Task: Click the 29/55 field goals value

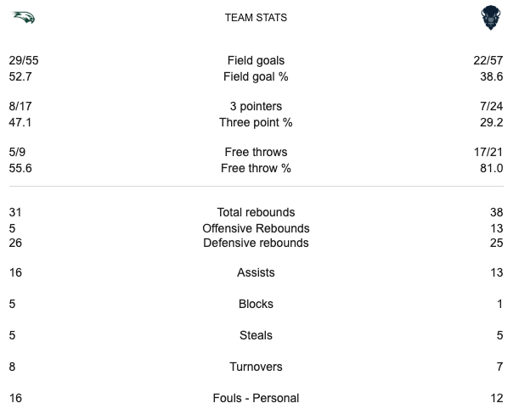Action: click(x=25, y=60)
